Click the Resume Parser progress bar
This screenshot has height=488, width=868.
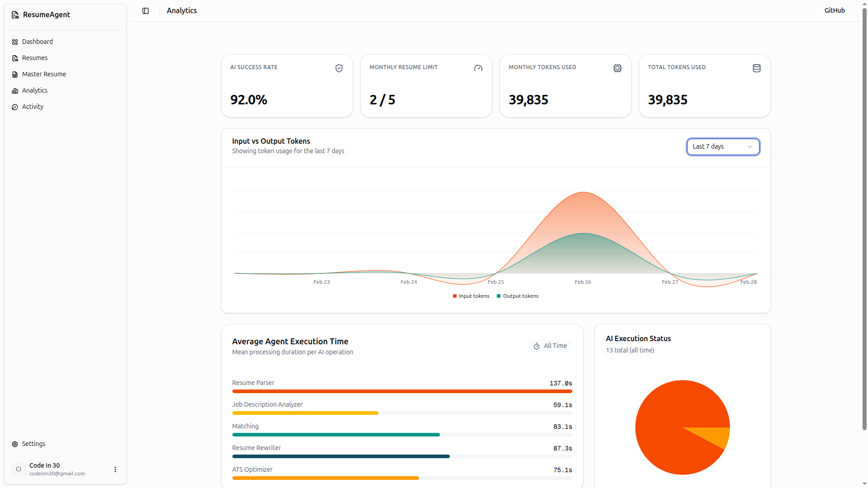tap(402, 391)
